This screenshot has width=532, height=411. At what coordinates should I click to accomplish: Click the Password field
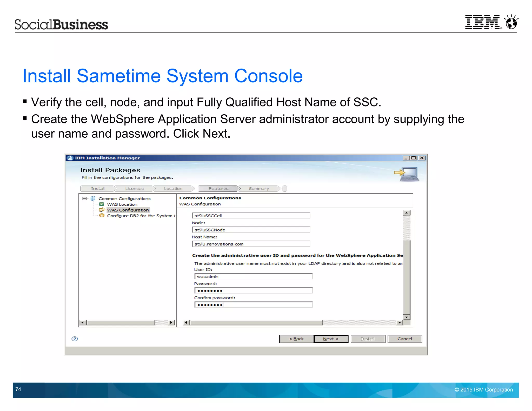253,290
